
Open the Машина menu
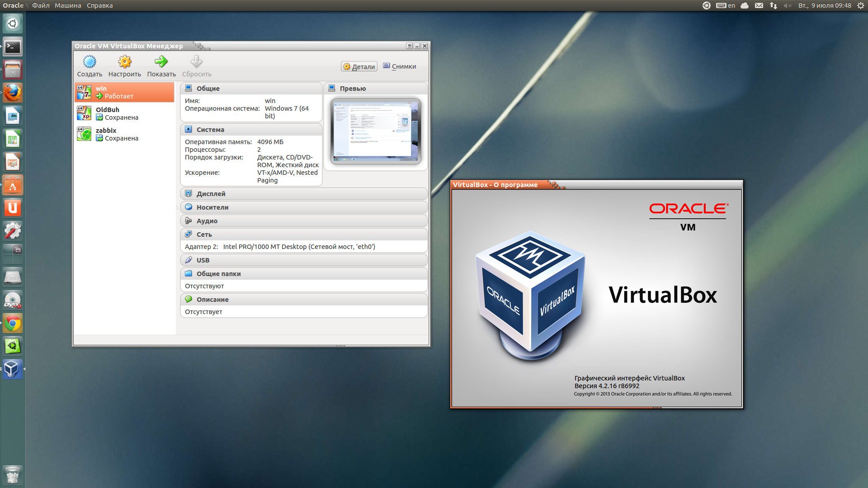click(68, 5)
